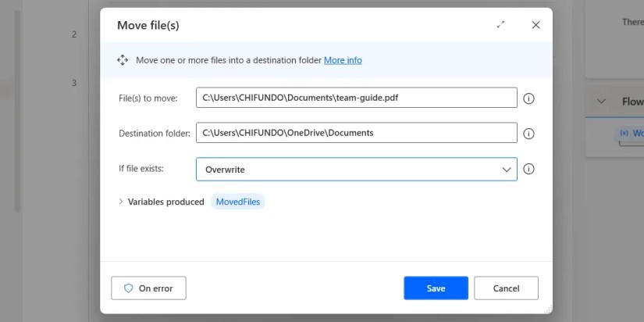644x322 pixels.
Task: Show info for If file exists
Action: [528, 169]
